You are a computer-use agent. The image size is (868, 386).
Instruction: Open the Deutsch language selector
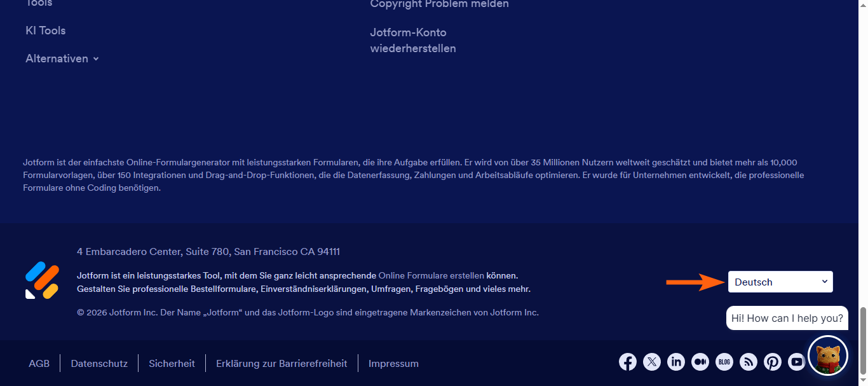(780, 281)
